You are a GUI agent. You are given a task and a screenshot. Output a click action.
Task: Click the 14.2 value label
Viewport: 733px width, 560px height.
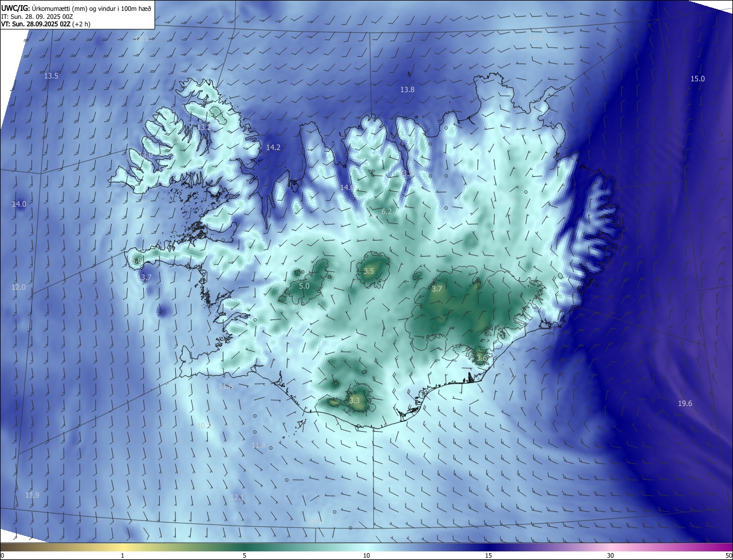click(273, 148)
